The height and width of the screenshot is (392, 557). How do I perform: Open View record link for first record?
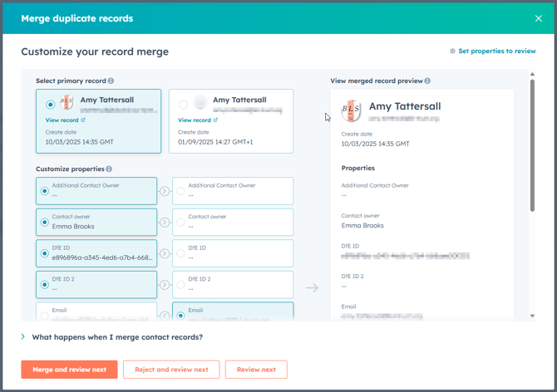pyautogui.click(x=65, y=120)
